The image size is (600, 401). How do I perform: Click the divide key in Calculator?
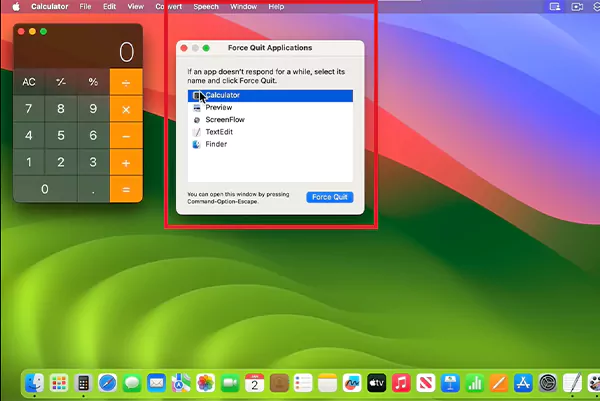coord(126,82)
